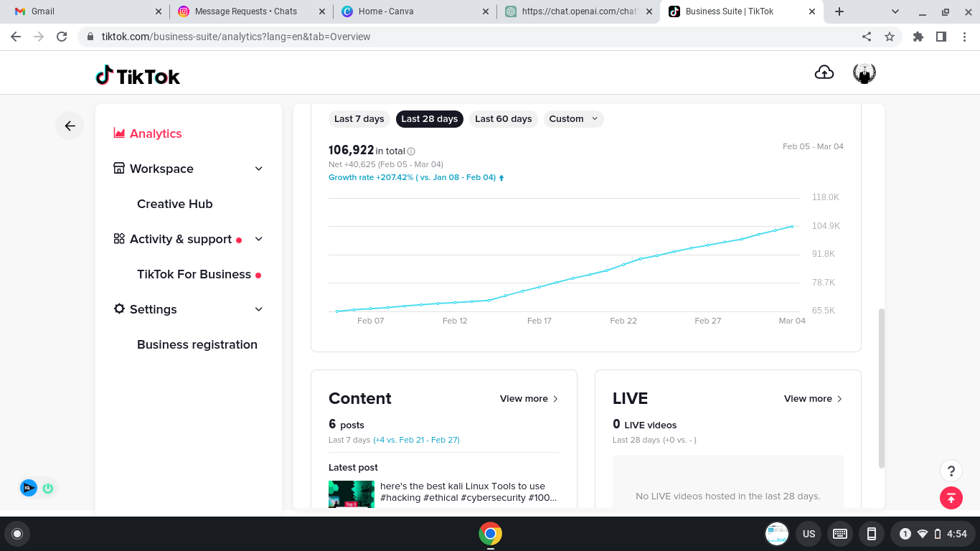The height and width of the screenshot is (551, 980).
Task: Open the profile avatar menu
Action: click(864, 73)
